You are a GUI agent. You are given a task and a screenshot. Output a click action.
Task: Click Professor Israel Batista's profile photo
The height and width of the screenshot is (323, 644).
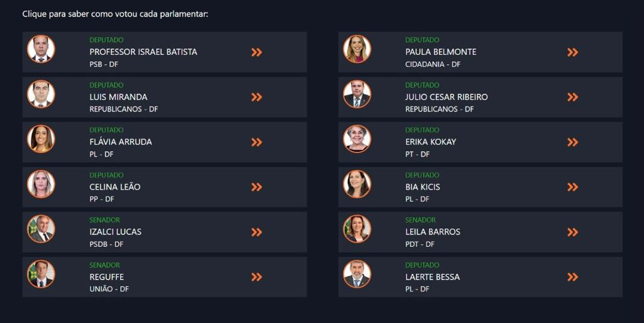tap(41, 49)
